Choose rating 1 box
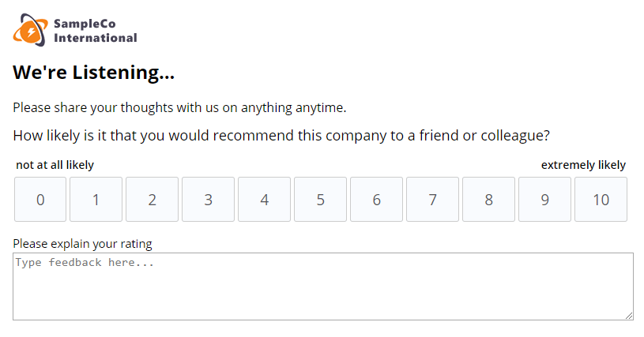The height and width of the screenshot is (337, 644). pyautogui.click(x=96, y=200)
